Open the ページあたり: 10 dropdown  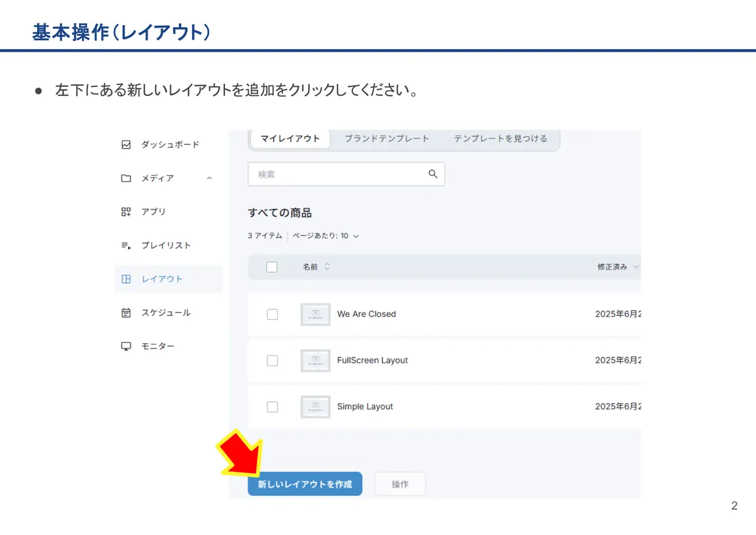[x=326, y=236]
